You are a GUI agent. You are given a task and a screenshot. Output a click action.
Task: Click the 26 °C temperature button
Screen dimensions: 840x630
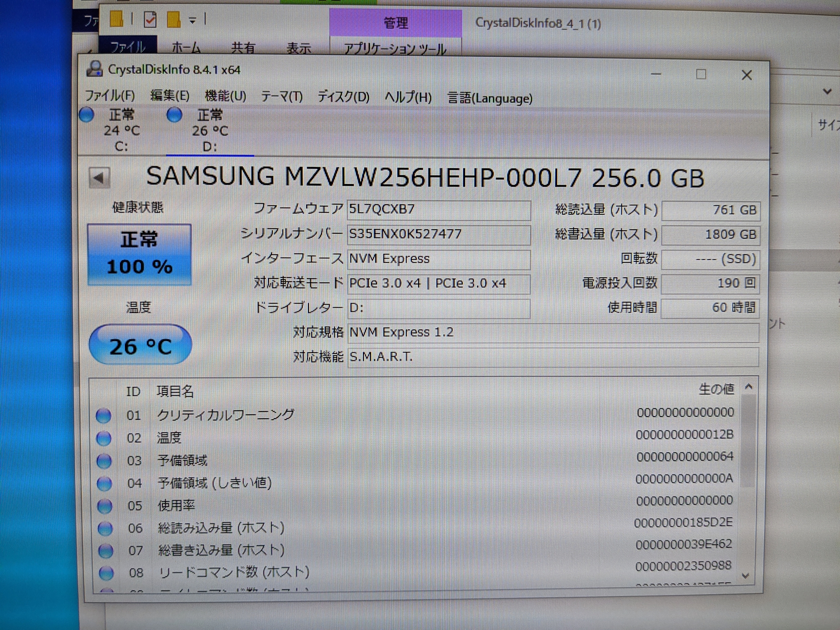coord(140,345)
